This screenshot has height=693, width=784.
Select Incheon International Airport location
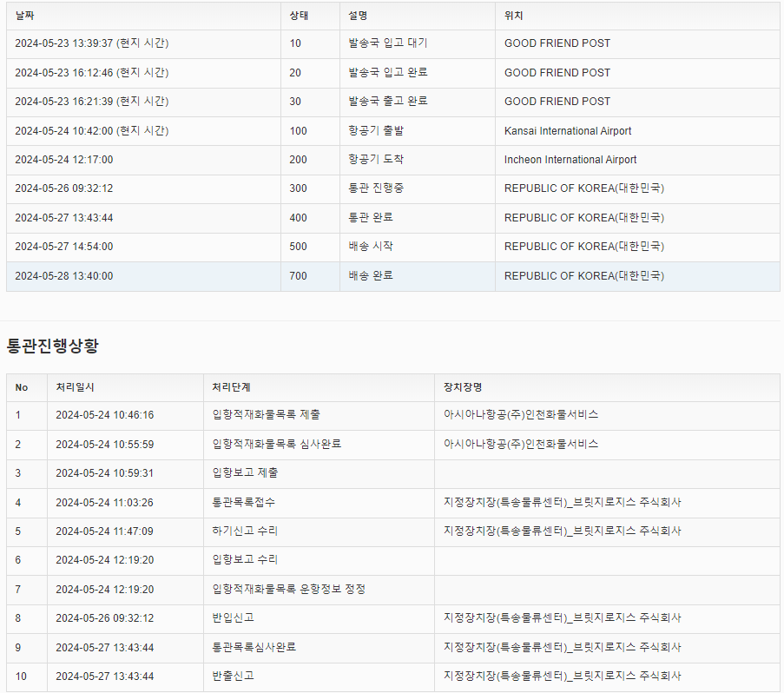click(x=570, y=160)
